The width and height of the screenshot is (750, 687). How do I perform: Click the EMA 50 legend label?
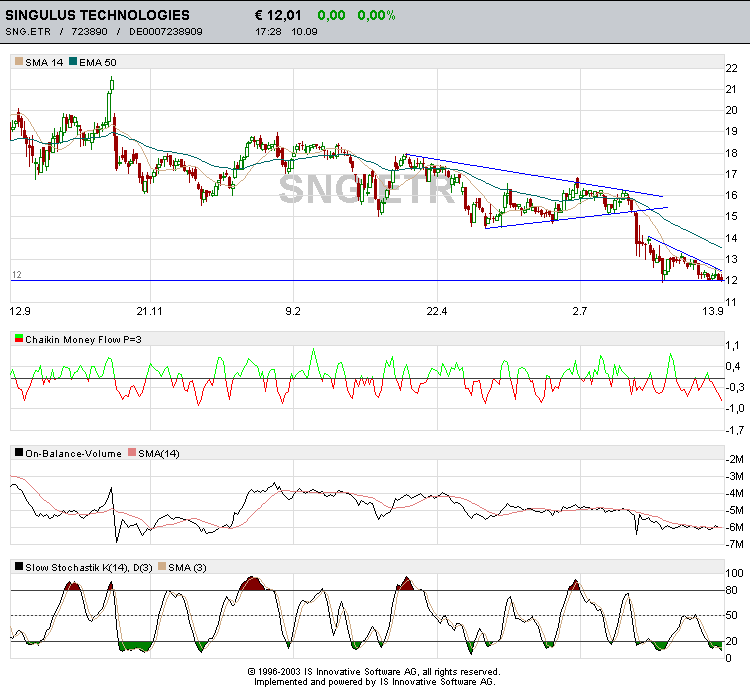point(98,62)
